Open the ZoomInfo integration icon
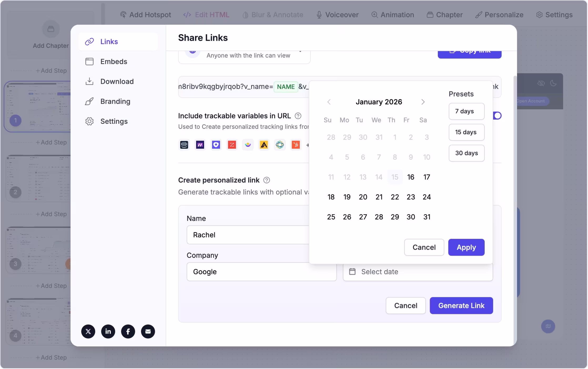588x369 pixels. coord(232,145)
